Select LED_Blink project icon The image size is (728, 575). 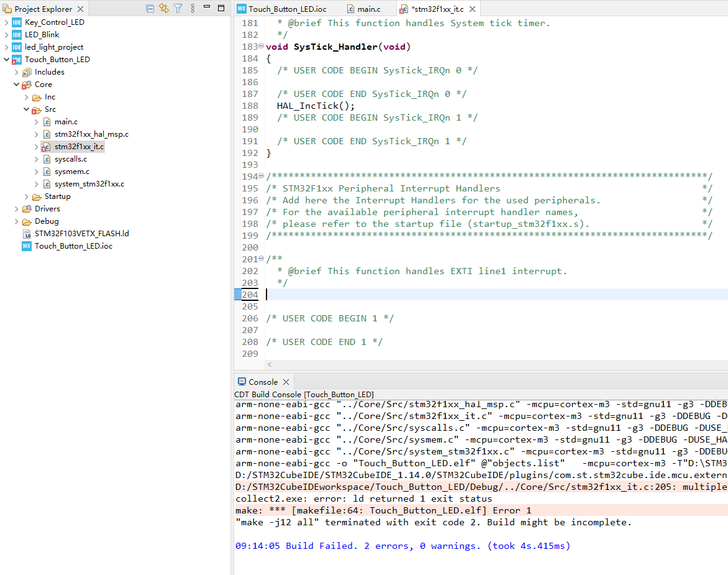[17, 35]
